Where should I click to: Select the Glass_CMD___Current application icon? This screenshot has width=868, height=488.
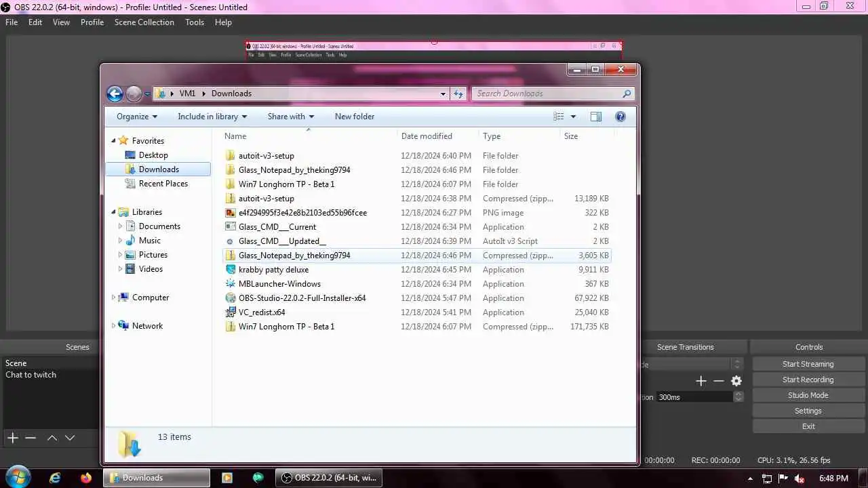[231, 227]
